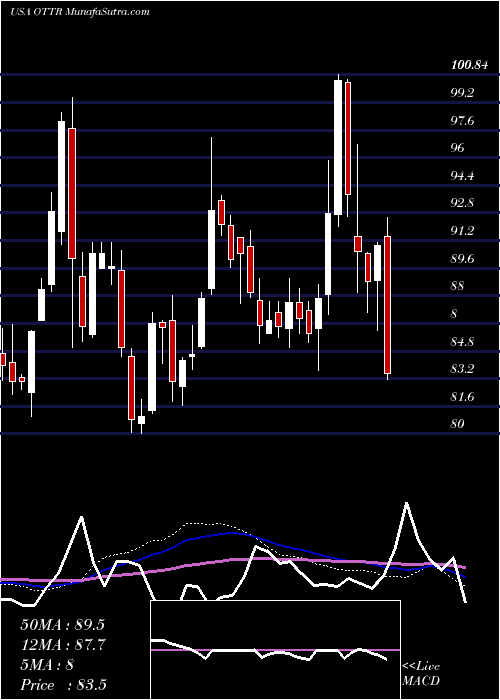Image resolution: width=500 pixels, height=700 pixels.
Task: Select the 94.4 axis value
Action: [x=462, y=175]
